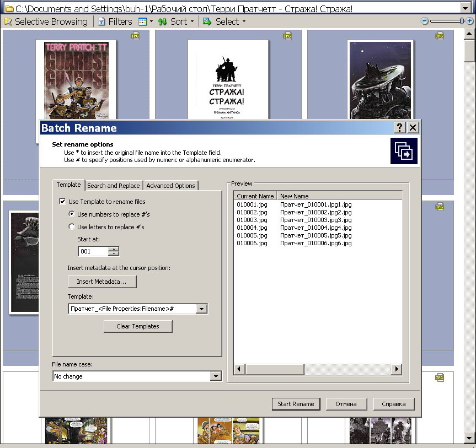Image resolution: width=476 pixels, height=448 pixels.
Task: Click the Отмена button
Action: click(x=346, y=404)
